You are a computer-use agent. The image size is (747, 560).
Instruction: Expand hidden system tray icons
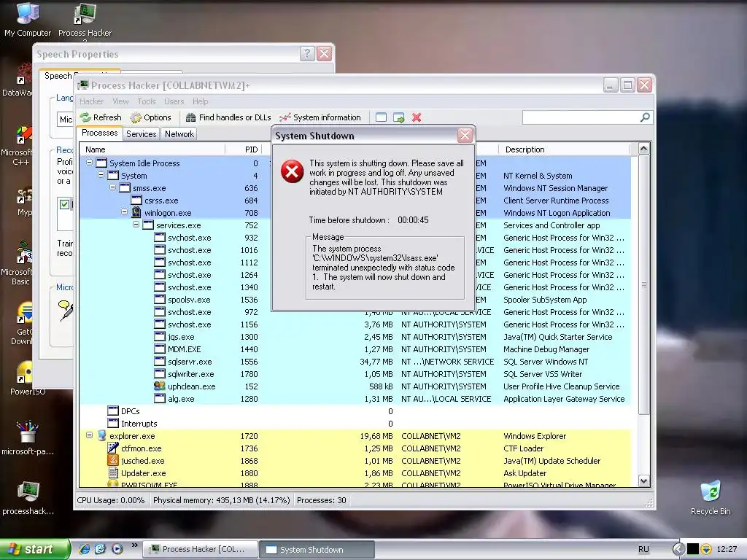[x=678, y=549]
